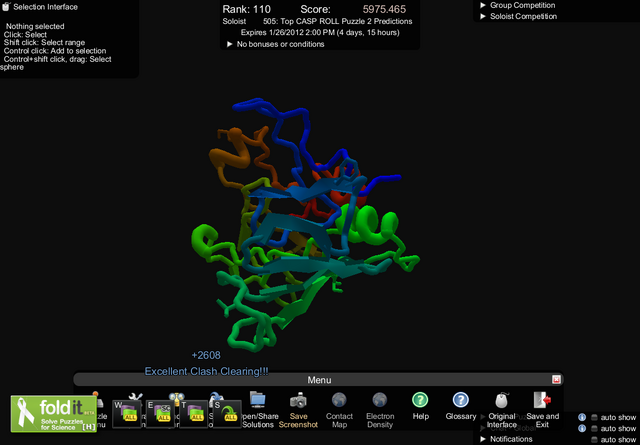Close the Menu panel with red X

[556, 380]
